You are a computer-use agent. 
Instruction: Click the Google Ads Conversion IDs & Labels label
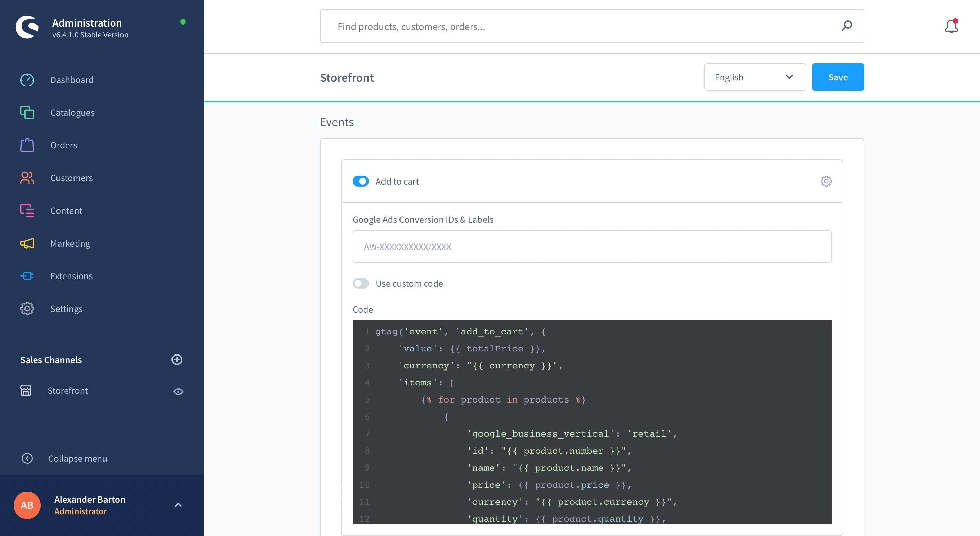[423, 220]
